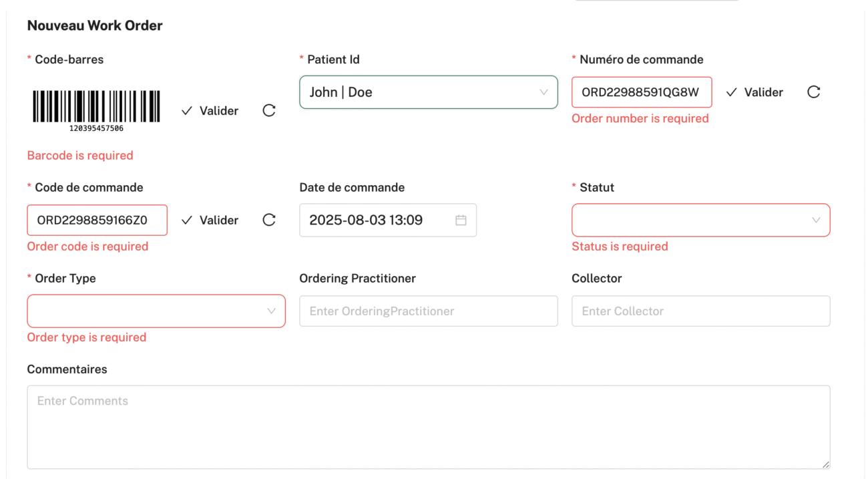Click the Collector text field
The height and width of the screenshot is (479, 868).
(x=701, y=311)
